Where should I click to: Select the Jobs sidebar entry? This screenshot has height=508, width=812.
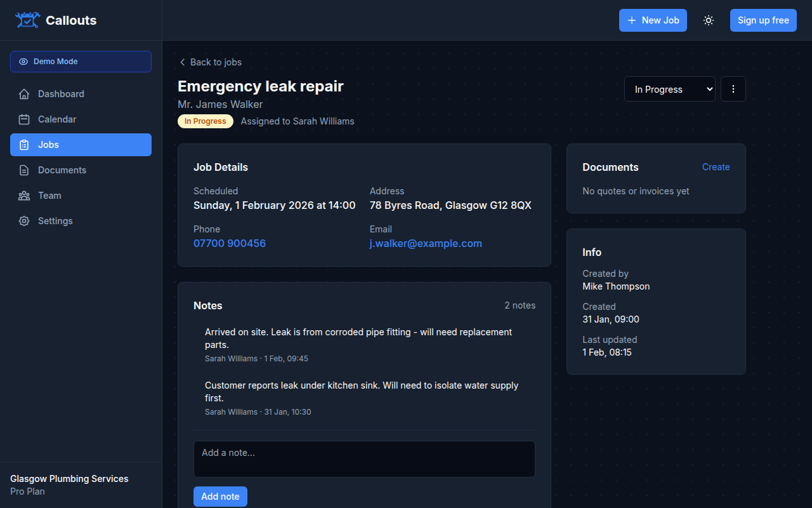pos(48,145)
